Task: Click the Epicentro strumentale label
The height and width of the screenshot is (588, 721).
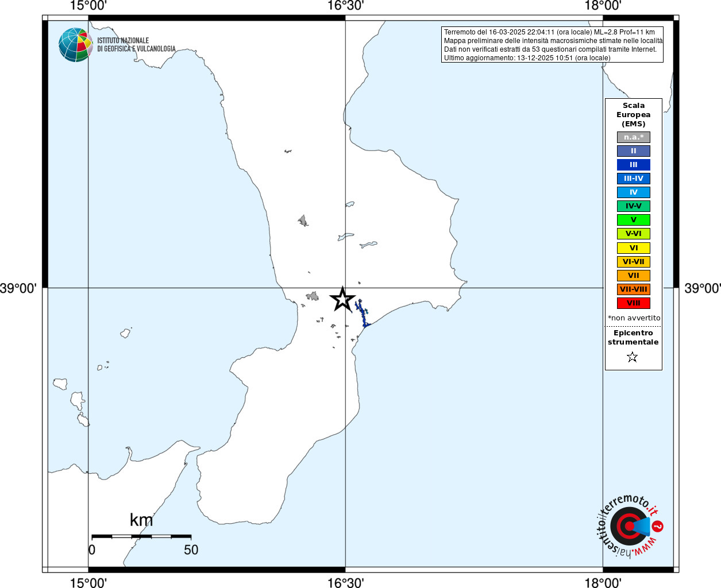Action: pyautogui.click(x=633, y=338)
